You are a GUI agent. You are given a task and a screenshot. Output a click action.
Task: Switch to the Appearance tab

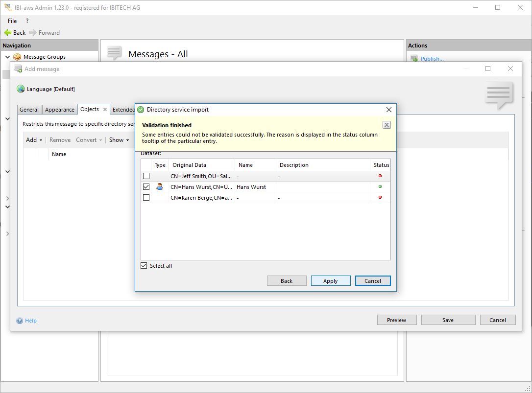tap(60, 110)
